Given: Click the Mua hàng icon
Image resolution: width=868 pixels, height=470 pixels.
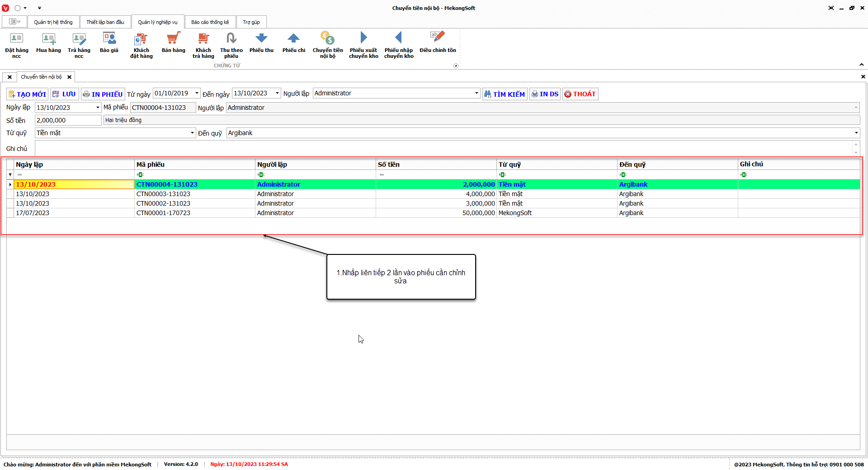Looking at the screenshot, I should [x=48, y=39].
